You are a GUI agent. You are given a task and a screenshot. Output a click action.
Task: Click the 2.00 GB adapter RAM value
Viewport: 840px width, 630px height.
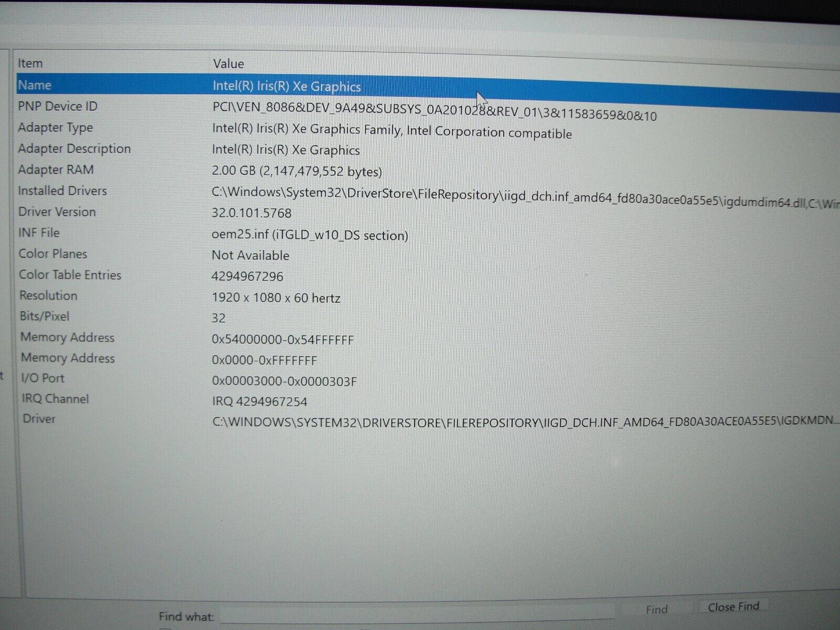pyautogui.click(x=297, y=171)
